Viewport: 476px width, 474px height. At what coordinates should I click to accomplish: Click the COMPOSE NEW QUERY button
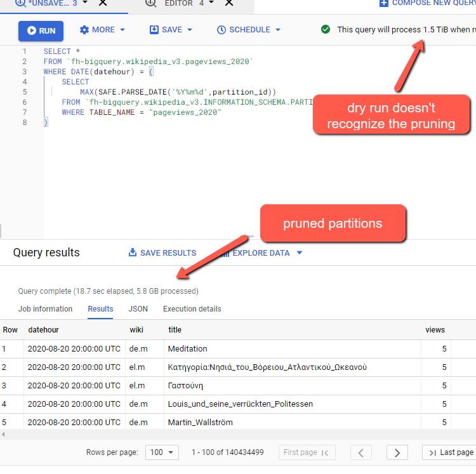coord(427,3)
